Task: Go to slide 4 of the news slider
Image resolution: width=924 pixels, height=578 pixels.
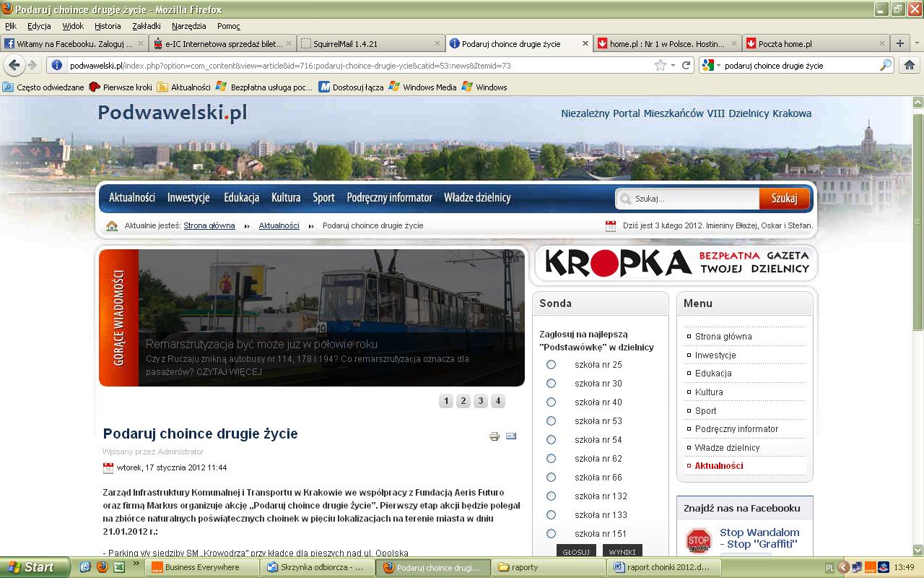Action: pos(498,401)
